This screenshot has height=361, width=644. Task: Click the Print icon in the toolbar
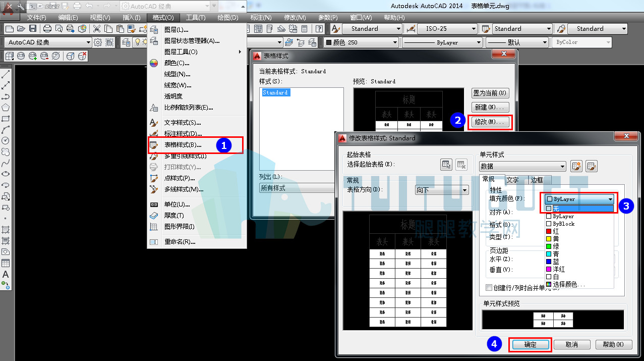[47, 29]
